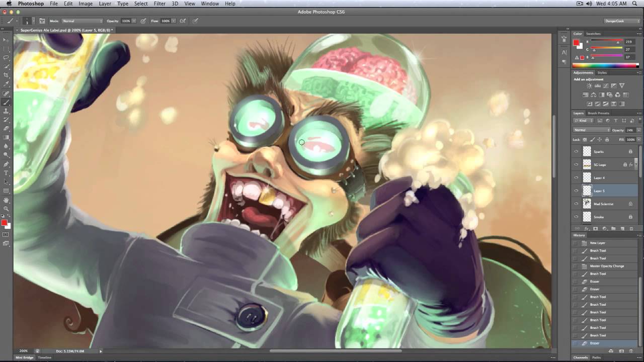Enable lock transparent pixels in Layers panel

click(584, 139)
